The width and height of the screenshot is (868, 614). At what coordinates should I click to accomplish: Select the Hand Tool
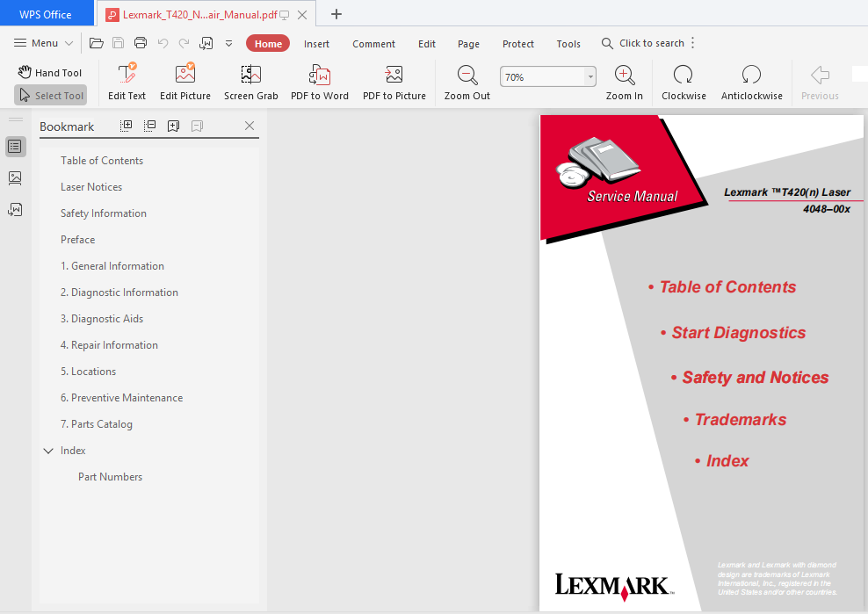(x=49, y=73)
